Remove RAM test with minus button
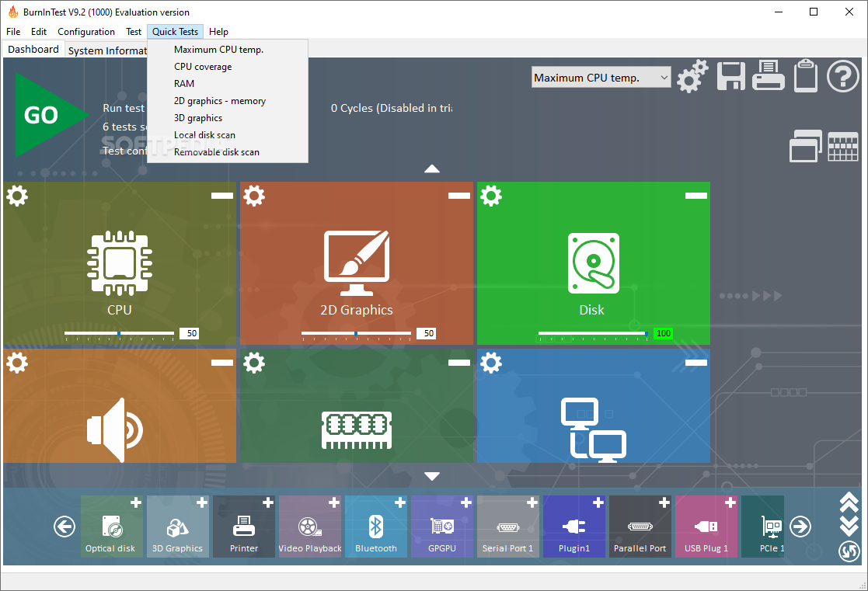Screen dimensions: 868x591 [x=459, y=363]
